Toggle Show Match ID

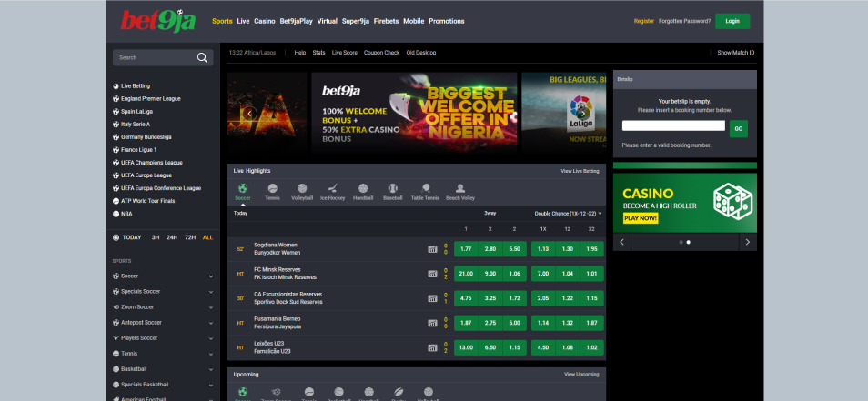pyautogui.click(x=736, y=53)
